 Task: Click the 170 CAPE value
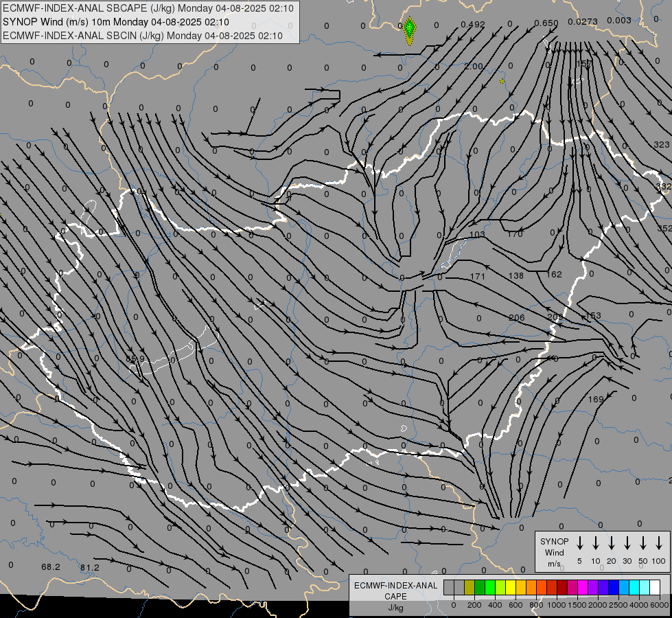[x=515, y=233]
